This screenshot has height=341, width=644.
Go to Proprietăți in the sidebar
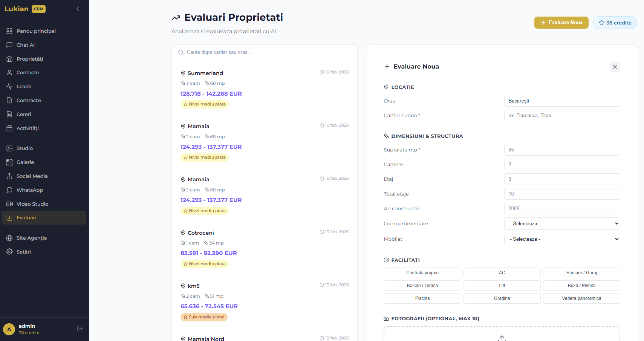30,59
